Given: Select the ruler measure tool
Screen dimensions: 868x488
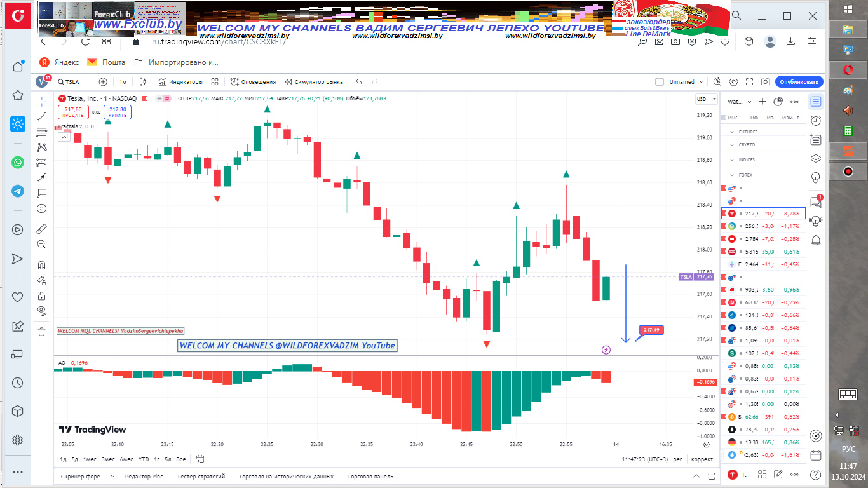Looking at the screenshot, I should tap(41, 229).
